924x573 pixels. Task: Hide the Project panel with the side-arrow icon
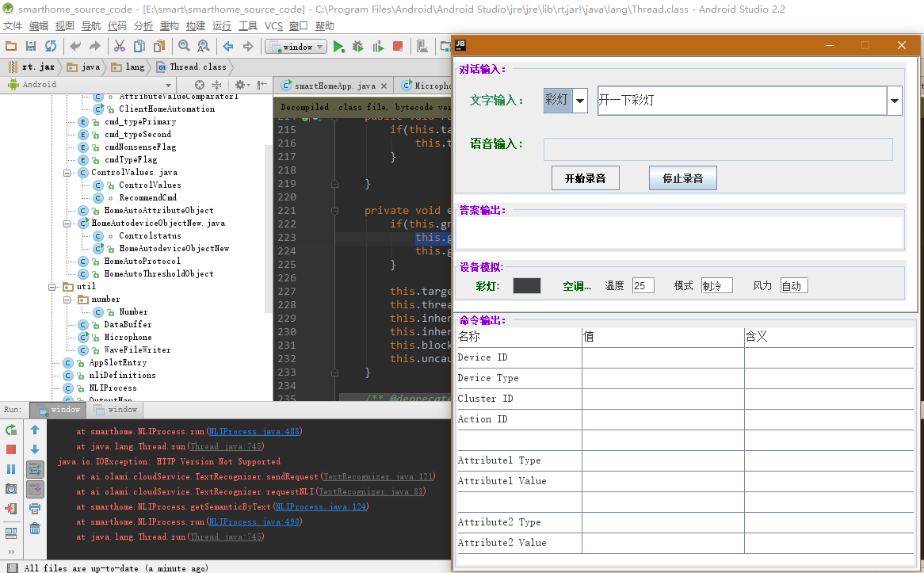pos(262,85)
